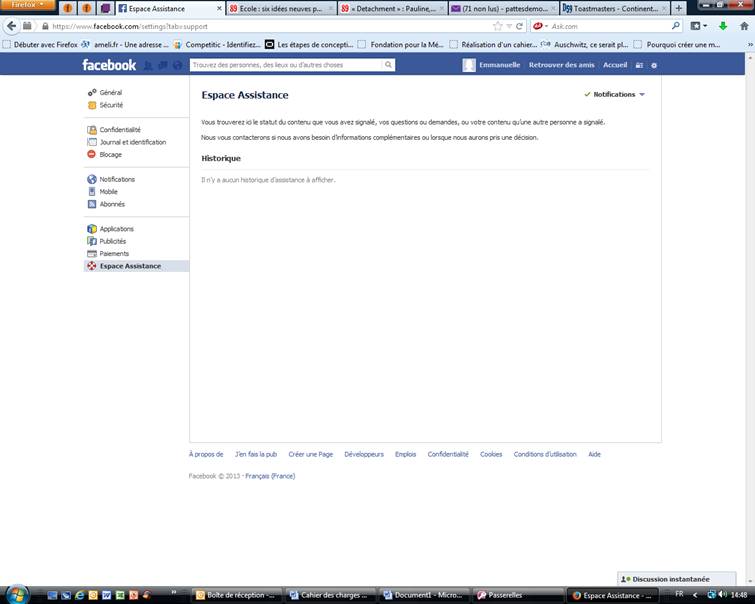
Task: Open Confidentialité settings
Action: pos(120,130)
